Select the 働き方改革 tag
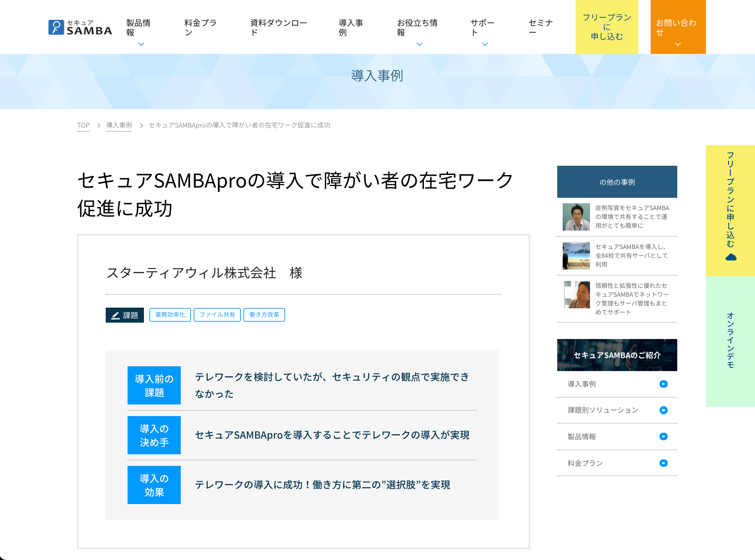The image size is (755, 560). pyautogui.click(x=264, y=315)
